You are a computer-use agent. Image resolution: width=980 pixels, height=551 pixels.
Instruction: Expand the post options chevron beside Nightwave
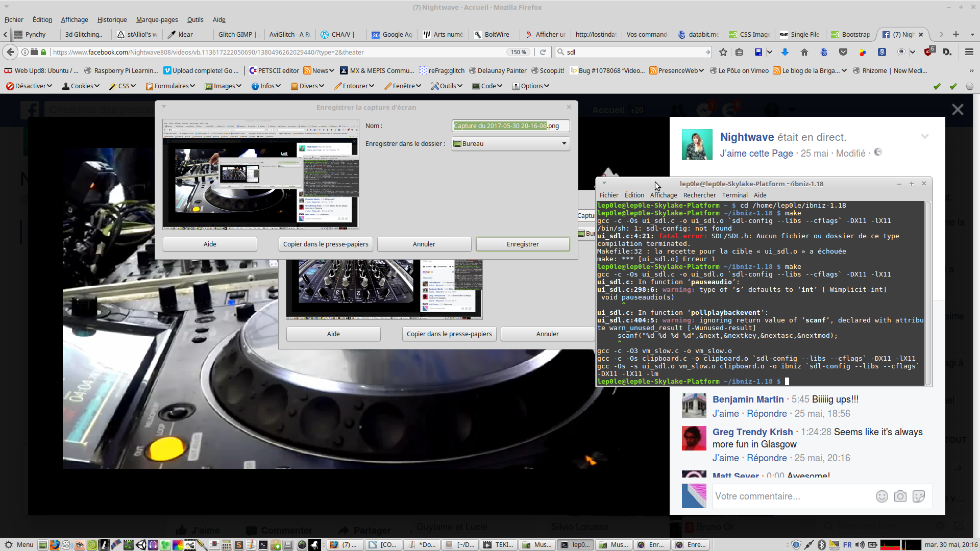point(924,136)
